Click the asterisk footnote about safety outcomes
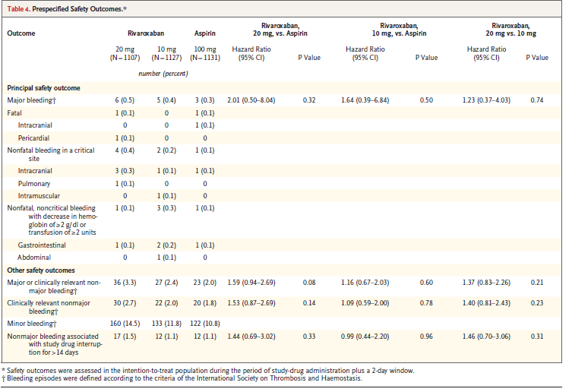 (x=208, y=371)
